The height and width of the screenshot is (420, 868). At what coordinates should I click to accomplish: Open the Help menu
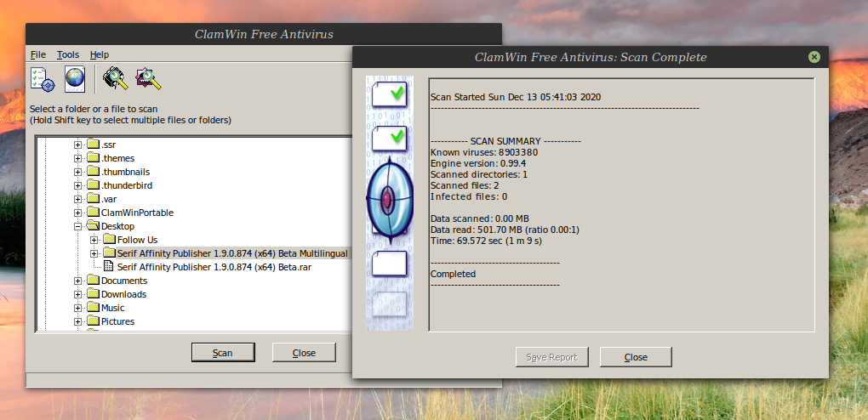point(100,54)
